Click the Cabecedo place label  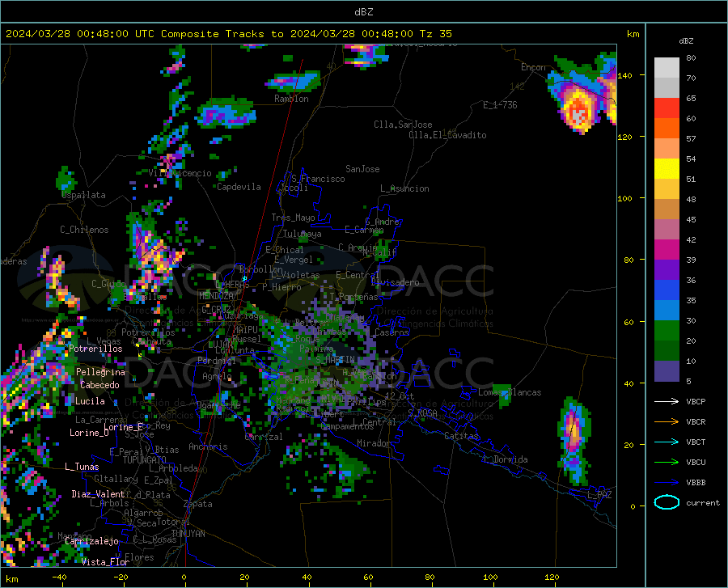pos(99,385)
